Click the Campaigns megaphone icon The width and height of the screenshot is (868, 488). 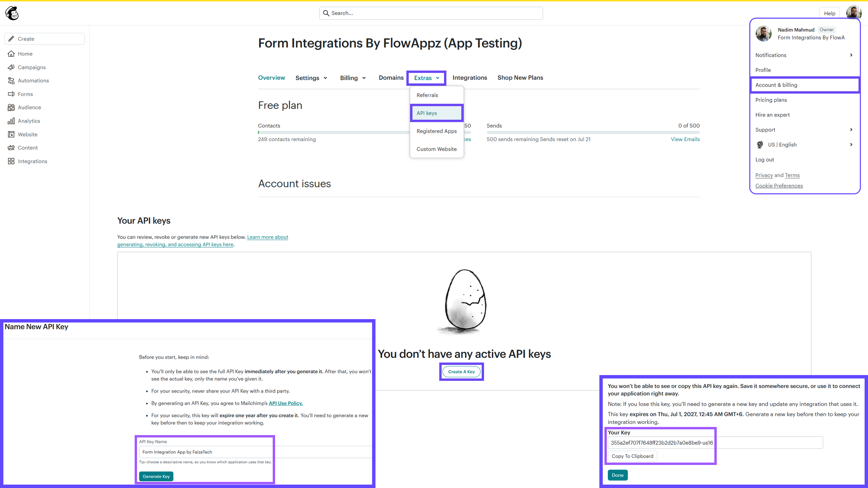[x=11, y=67]
